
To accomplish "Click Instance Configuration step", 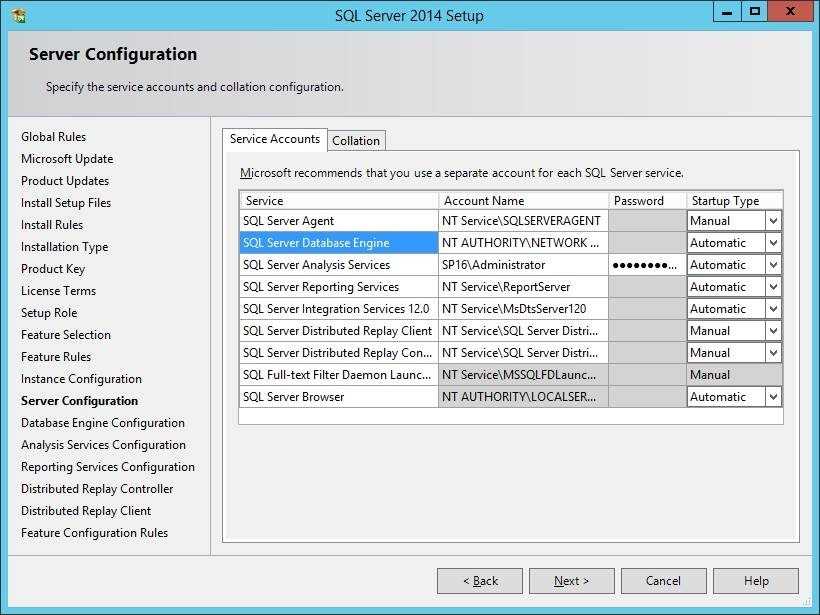I will (x=81, y=378).
